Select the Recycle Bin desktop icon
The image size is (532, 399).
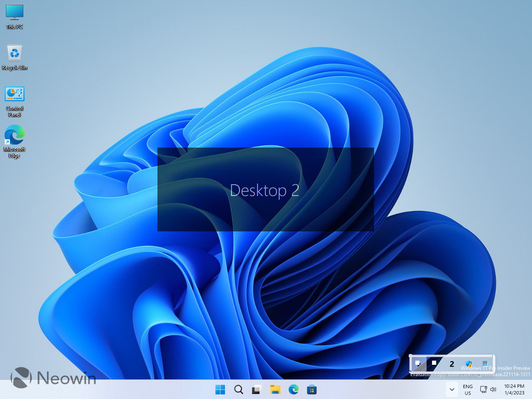coord(15,57)
